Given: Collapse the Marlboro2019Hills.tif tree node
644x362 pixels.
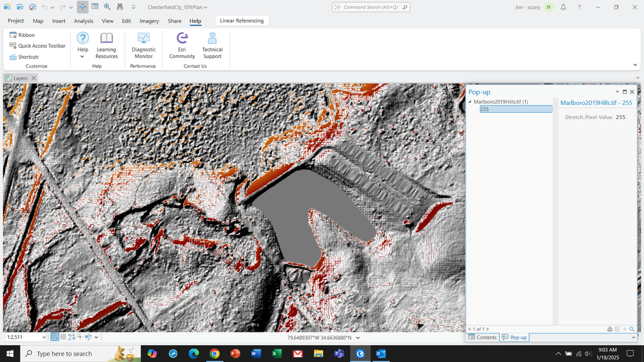Looking at the screenshot, I should pos(470,102).
